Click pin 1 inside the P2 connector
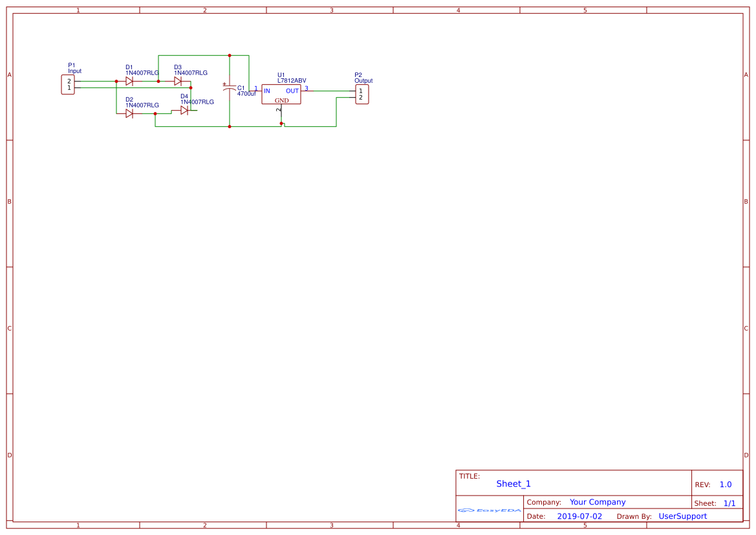Screen dimensions: 756x535 pyautogui.click(x=361, y=91)
